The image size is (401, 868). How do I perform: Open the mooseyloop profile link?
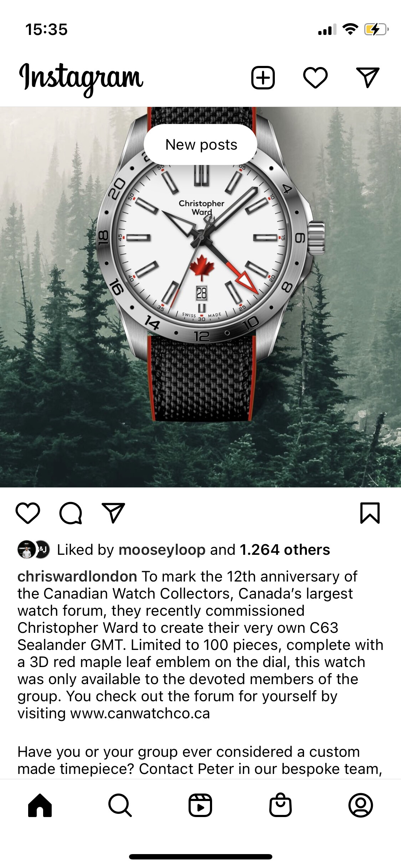tap(162, 549)
